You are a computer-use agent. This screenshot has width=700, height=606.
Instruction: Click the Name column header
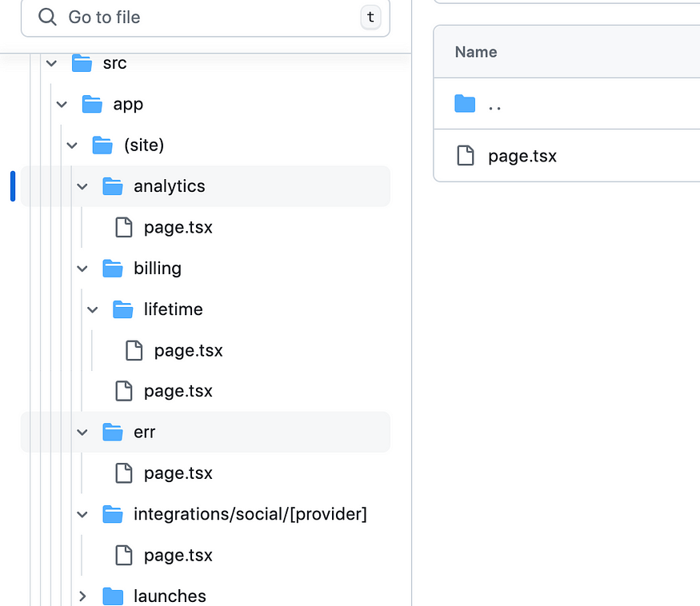tap(476, 52)
